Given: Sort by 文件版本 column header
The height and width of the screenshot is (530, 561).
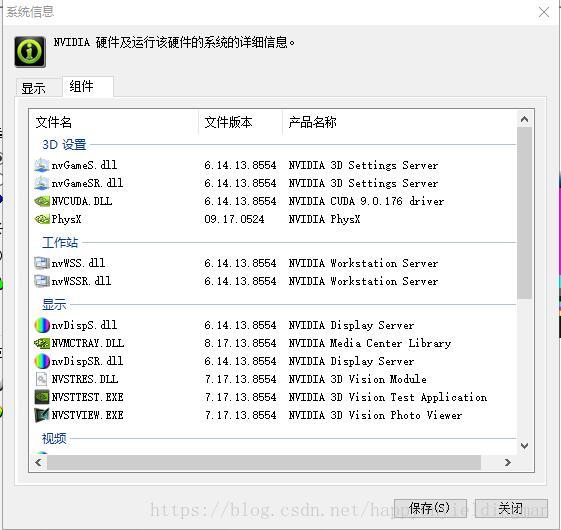Looking at the screenshot, I should click(x=240, y=122).
